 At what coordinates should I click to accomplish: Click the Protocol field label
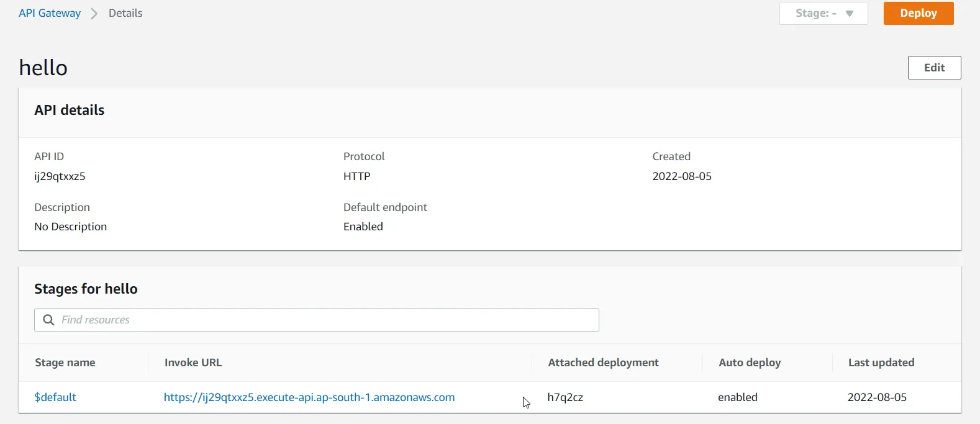364,156
